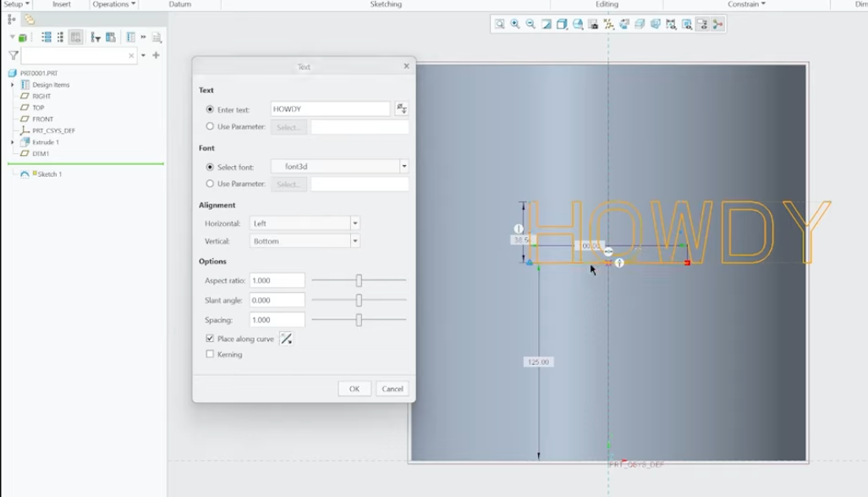The image size is (868, 497).
Task: Open the Horizontal alignment dropdown
Action: point(354,224)
